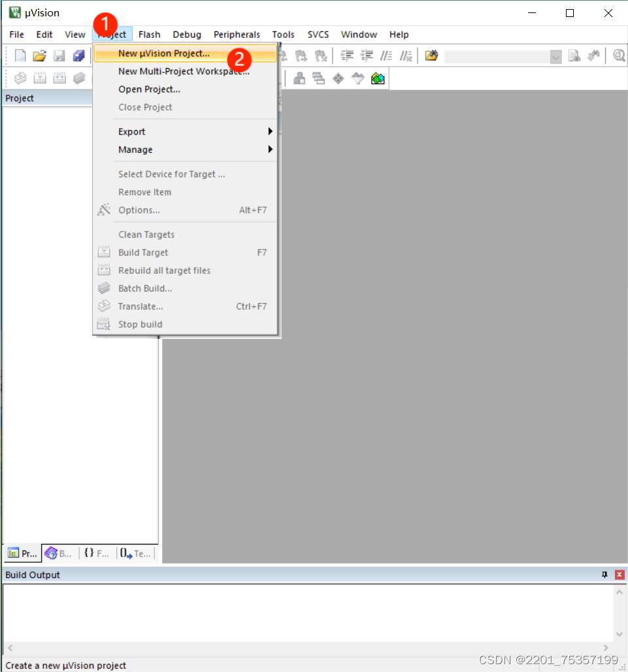
Task: Open the Edit menu
Action: coord(44,34)
